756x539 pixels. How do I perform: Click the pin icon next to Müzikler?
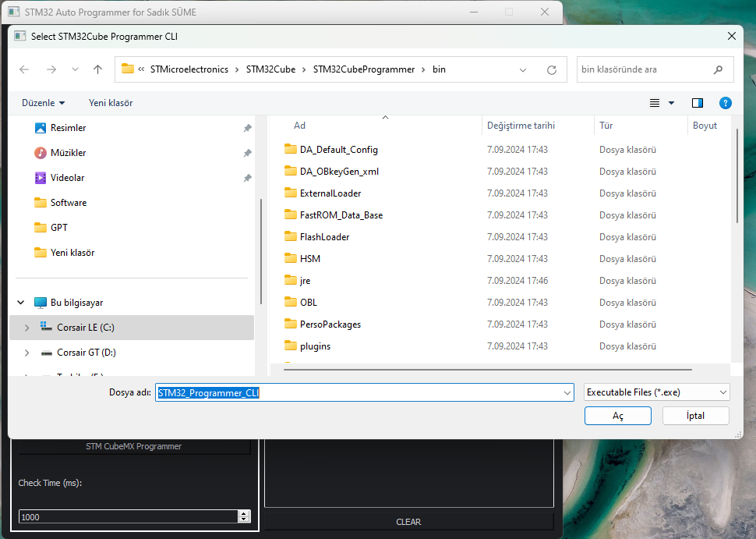click(247, 154)
